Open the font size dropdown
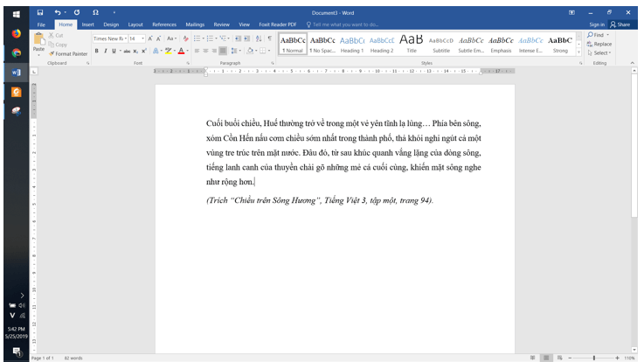This screenshot has width=644, height=362. pos(136,38)
